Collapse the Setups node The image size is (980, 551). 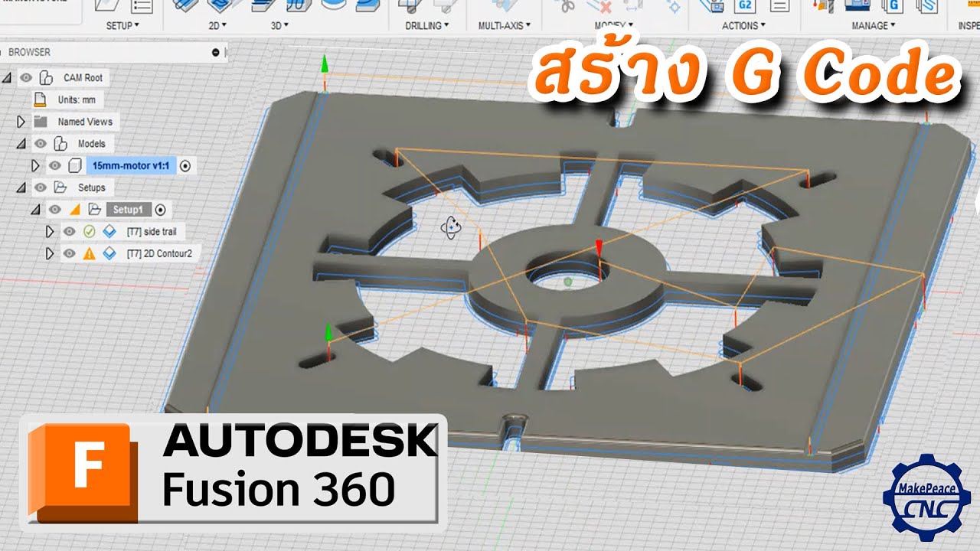tap(21, 187)
